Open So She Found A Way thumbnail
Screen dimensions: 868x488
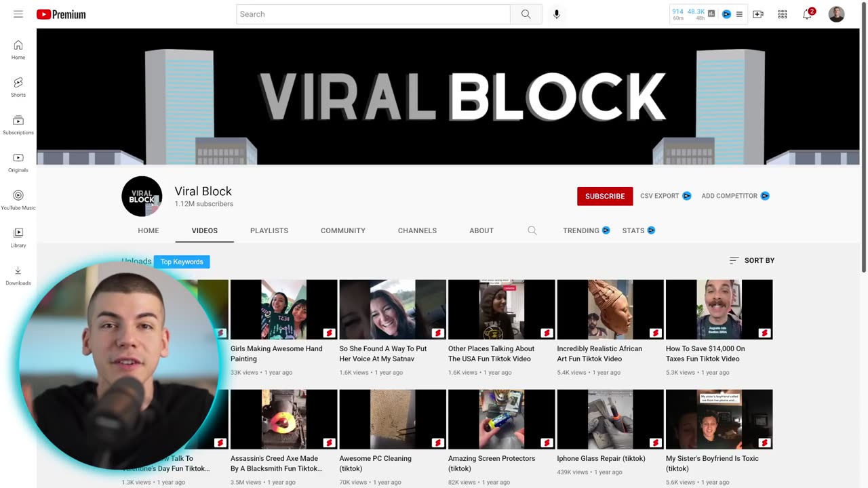pos(393,310)
